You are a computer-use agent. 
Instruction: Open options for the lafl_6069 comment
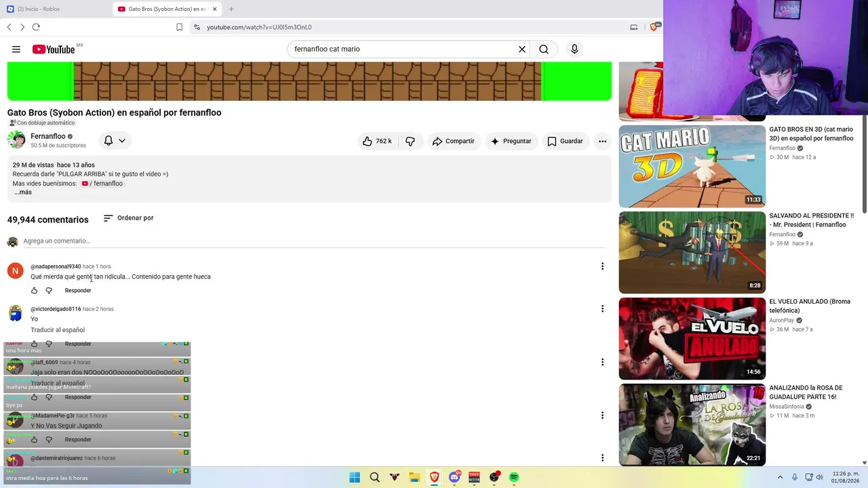point(602,362)
